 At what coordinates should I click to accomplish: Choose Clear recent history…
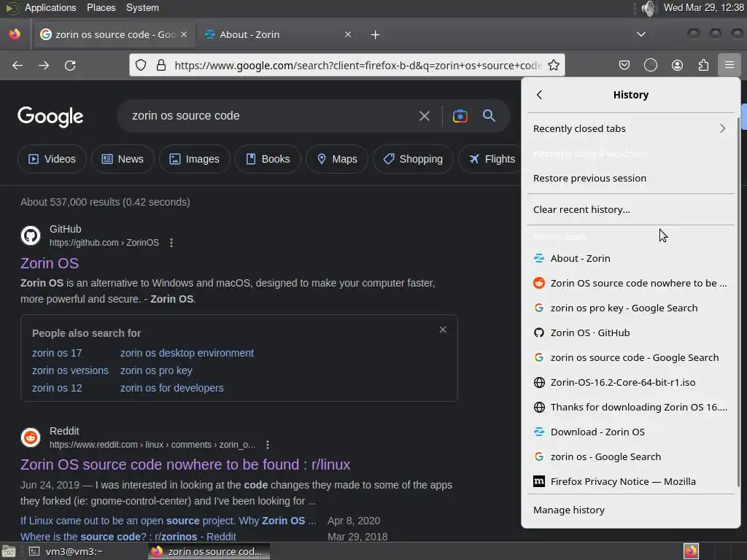631,209
